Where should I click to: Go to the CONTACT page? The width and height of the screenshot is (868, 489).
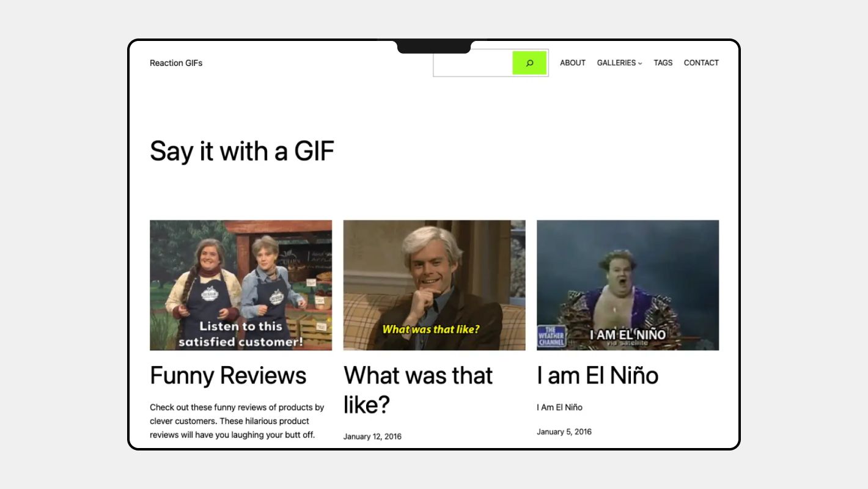coord(701,63)
